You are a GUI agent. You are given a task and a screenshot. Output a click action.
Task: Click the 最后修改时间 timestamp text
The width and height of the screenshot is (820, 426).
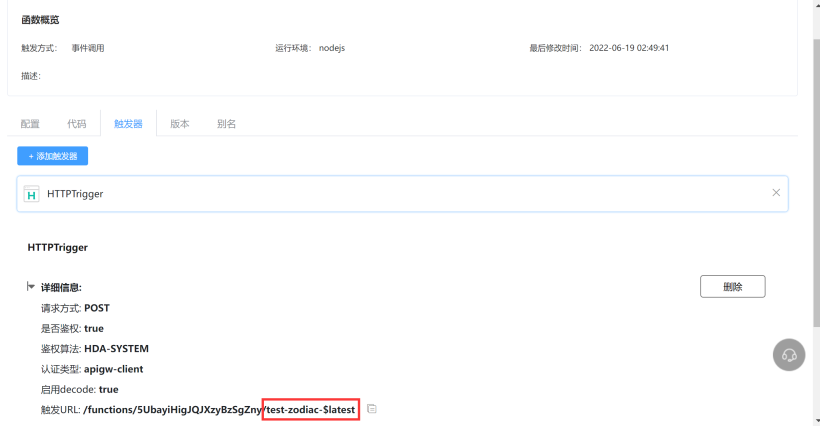[629, 48]
